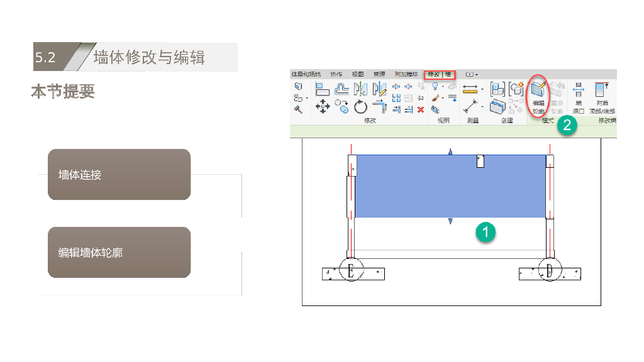Select the Mirror pick axis icon

pyautogui.click(x=360, y=89)
